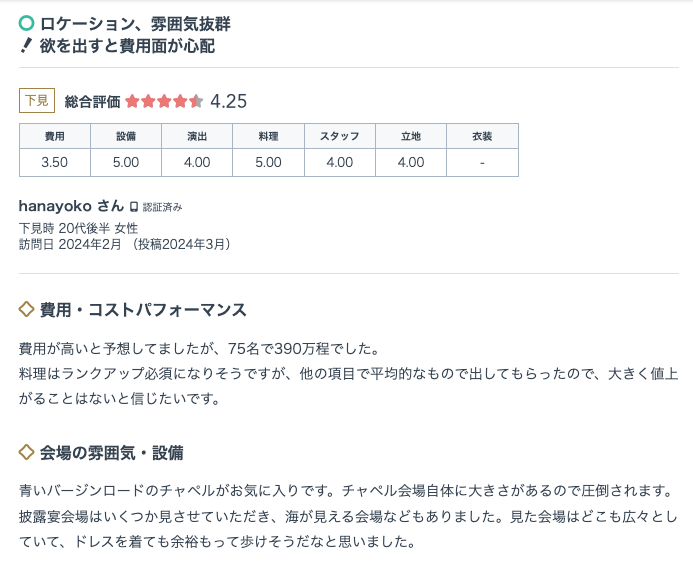This screenshot has height=563, width=693.
Task: Select the 衣装 column header
Action: 482,136
